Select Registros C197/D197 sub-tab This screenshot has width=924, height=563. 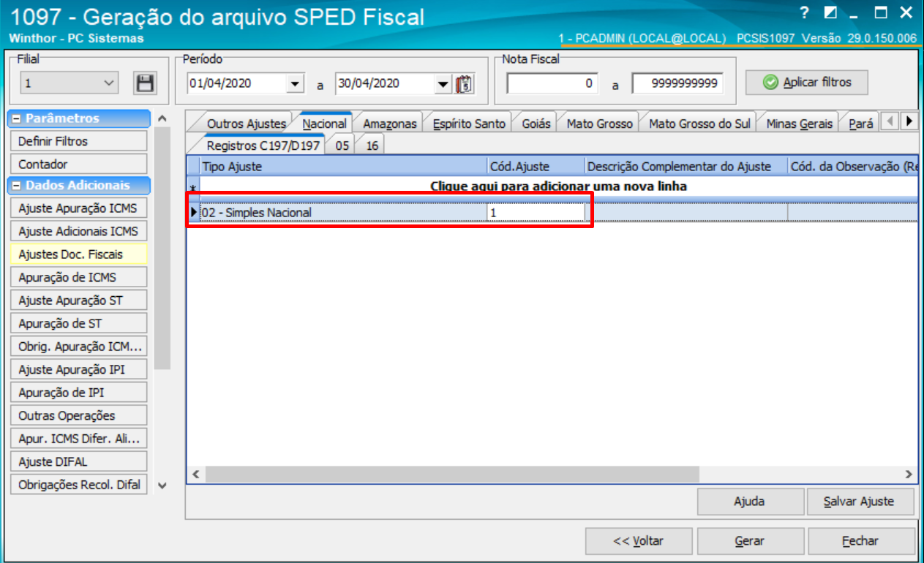(263, 145)
